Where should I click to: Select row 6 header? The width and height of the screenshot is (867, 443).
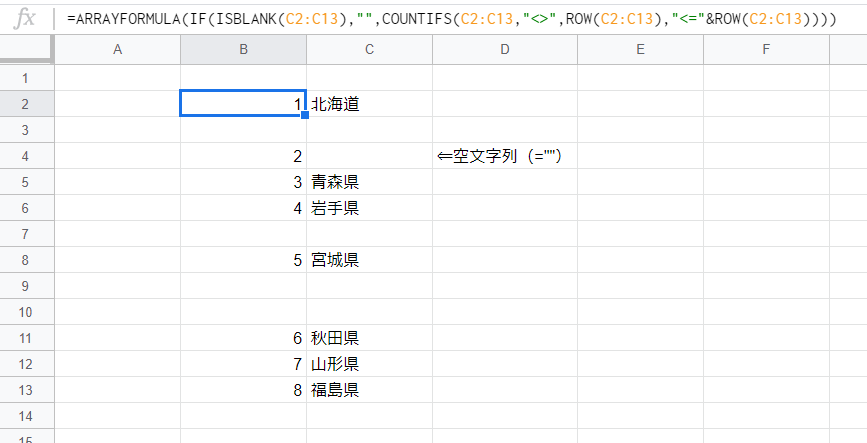27,208
